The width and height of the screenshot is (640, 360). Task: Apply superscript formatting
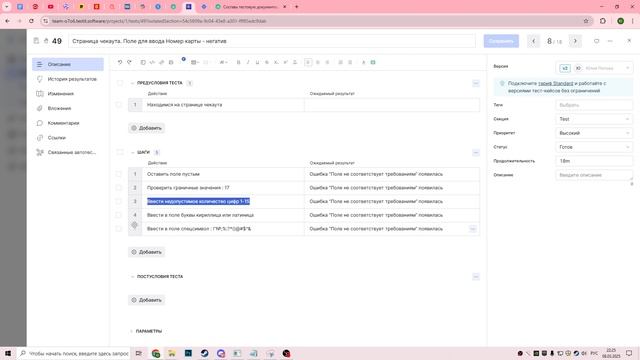coord(285,62)
